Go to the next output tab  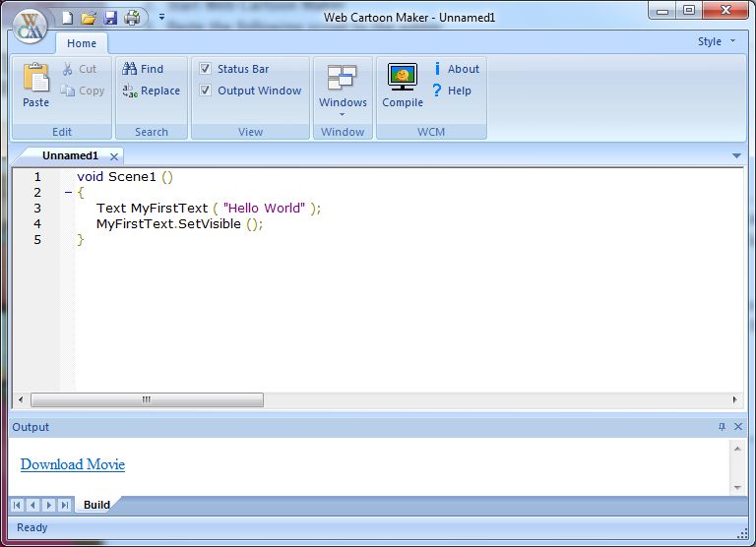click(x=48, y=505)
